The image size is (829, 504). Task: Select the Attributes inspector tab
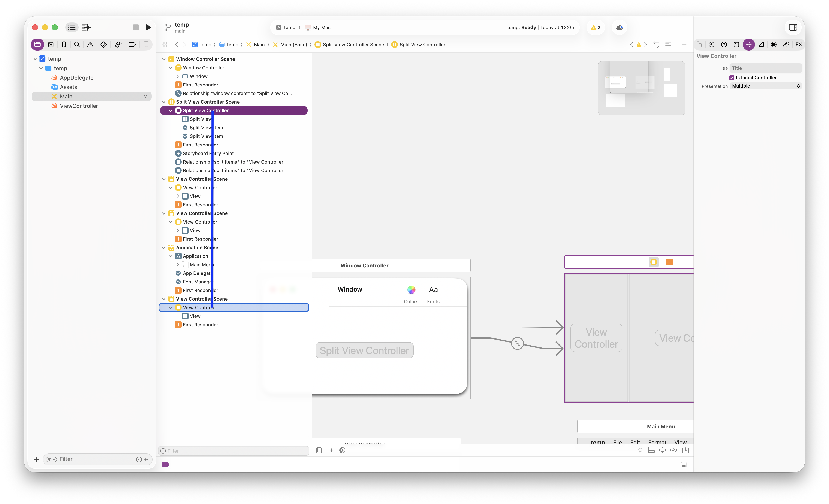(x=749, y=44)
